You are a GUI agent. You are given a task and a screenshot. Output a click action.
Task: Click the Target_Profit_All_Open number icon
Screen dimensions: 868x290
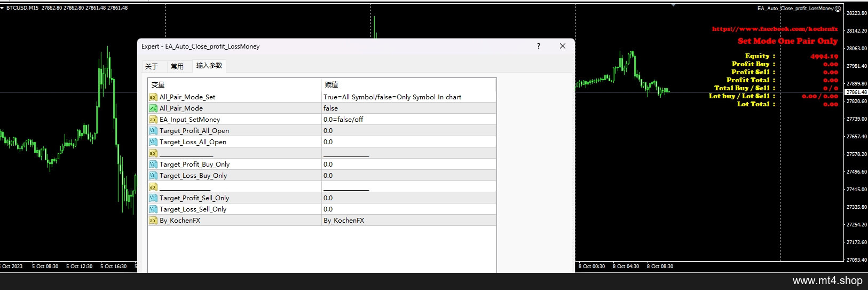(x=153, y=131)
